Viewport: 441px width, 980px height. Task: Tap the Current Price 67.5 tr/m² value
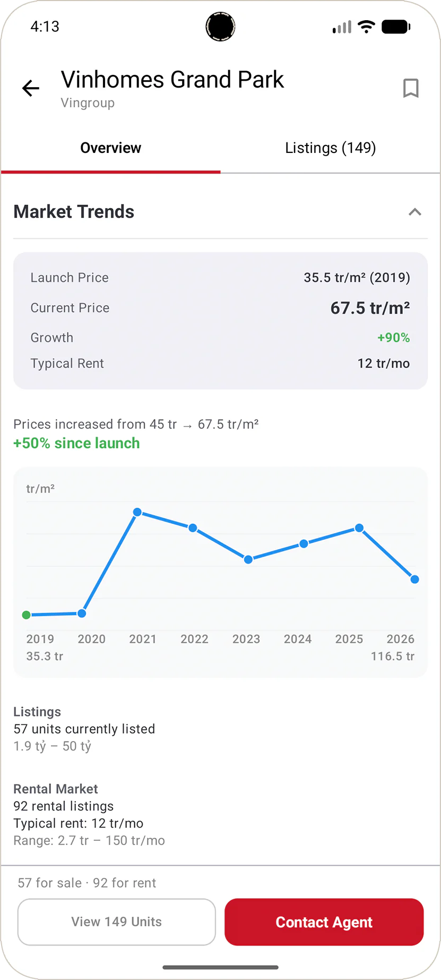(370, 308)
